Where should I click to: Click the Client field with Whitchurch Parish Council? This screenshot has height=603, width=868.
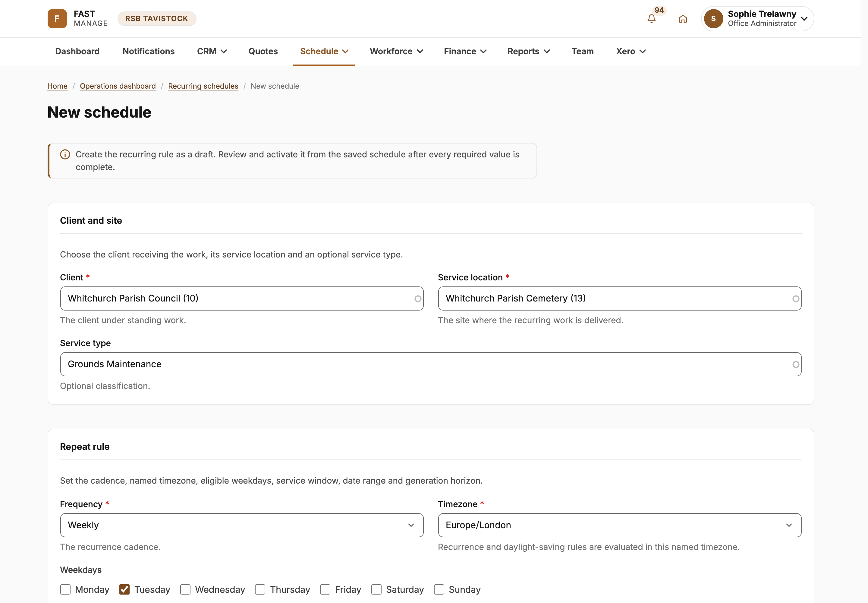point(242,298)
